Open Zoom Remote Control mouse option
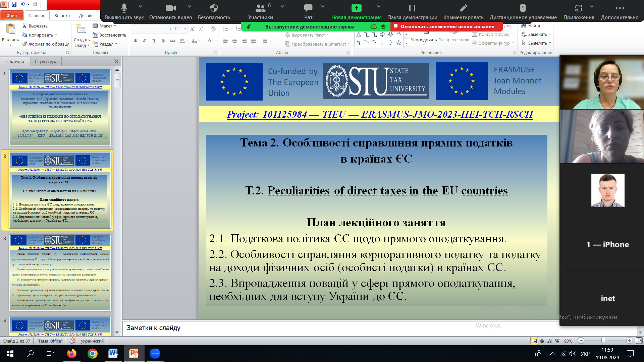The image size is (644, 362). click(x=523, y=12)
